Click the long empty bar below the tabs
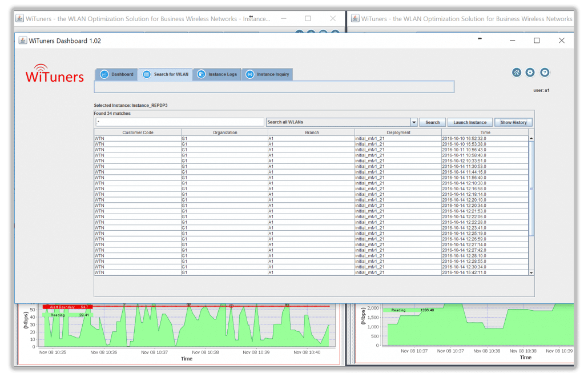 pyautogui.click(x=274, y=87)
